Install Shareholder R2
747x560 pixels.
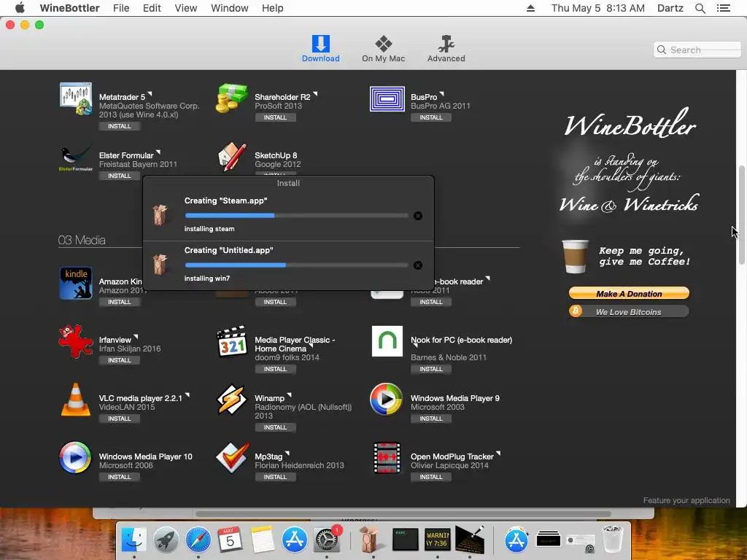click(x=275, y=117)
